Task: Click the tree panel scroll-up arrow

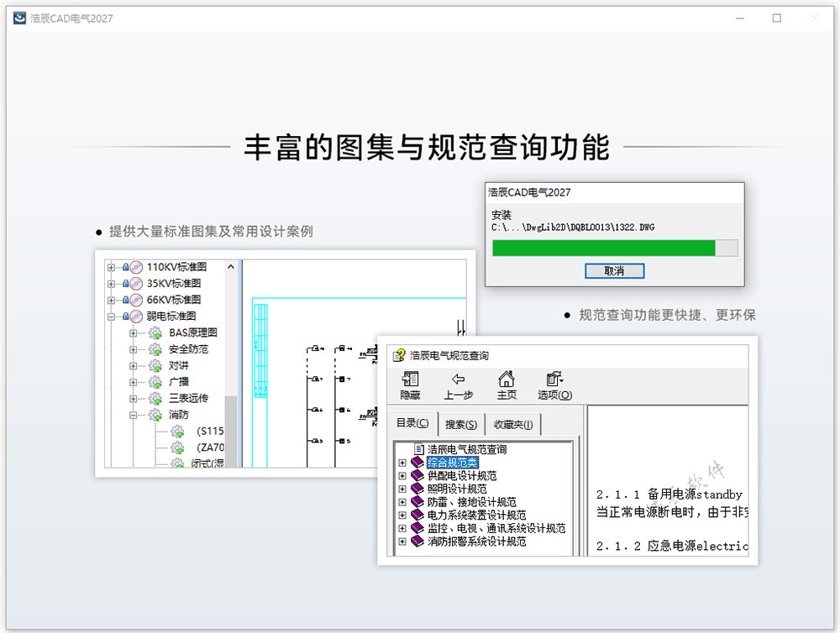Action: click(231, 267)
